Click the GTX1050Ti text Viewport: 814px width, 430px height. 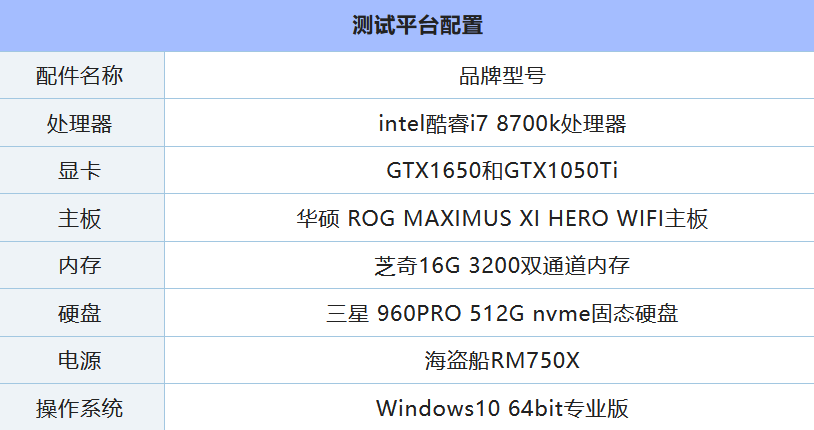tap(562, 171)
